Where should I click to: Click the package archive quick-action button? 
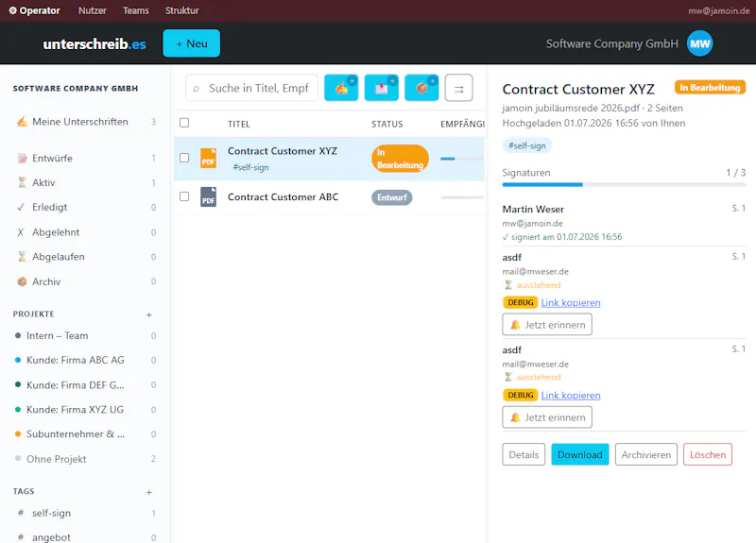pyautogui.click(x=421, y=88)
